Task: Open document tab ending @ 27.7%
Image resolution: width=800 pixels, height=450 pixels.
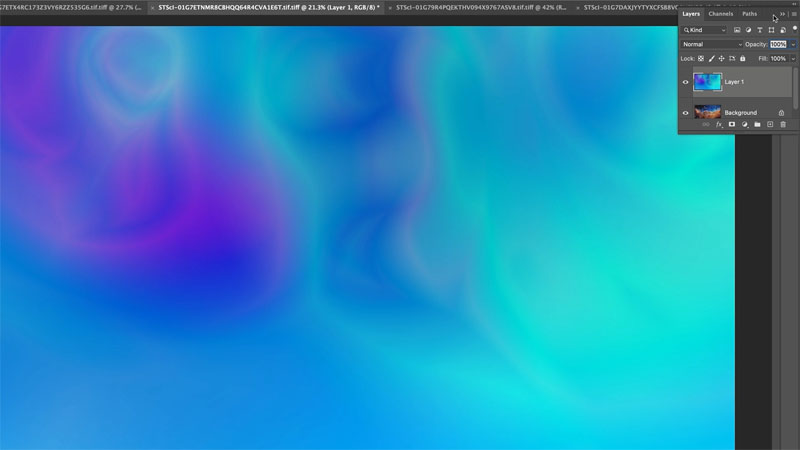Action: point(70,8)
